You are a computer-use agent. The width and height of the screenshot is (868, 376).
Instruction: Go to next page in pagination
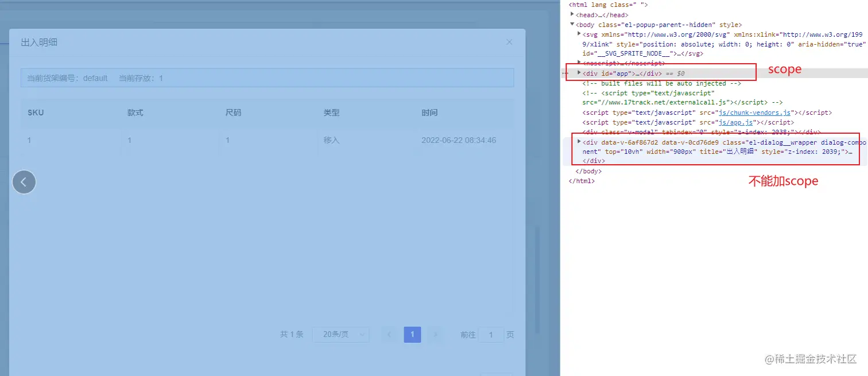(x=435, y=334)
